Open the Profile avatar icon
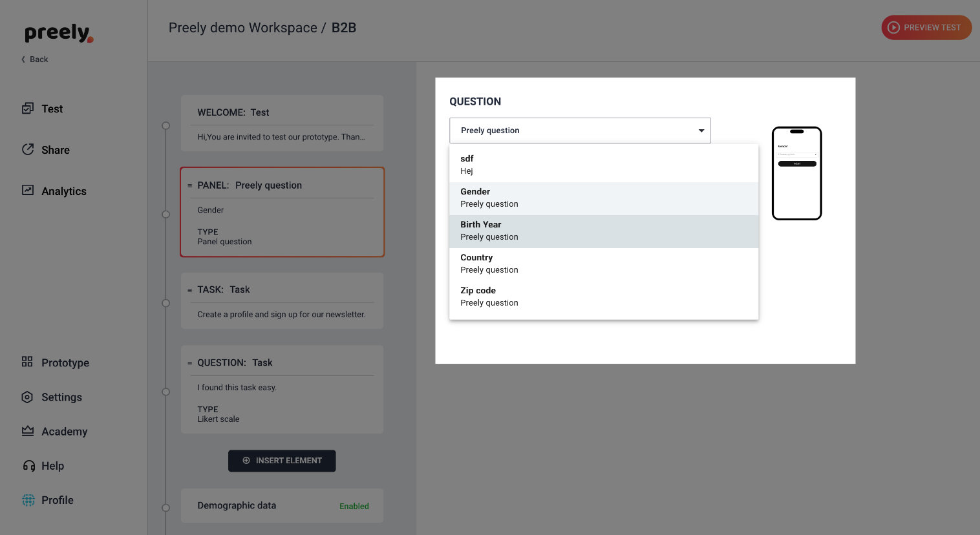The width and height of the screenshot is (980, 535). pyautogui.click(x=28, y=500)
